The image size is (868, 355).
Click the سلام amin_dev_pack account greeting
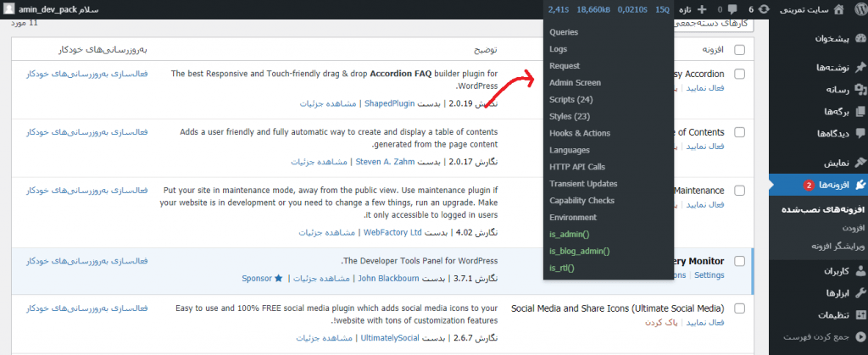point(58,10)
